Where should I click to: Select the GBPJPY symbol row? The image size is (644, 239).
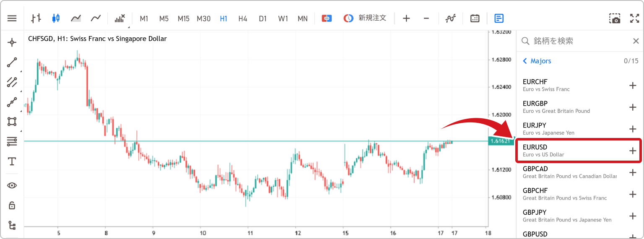pos(580,216)
